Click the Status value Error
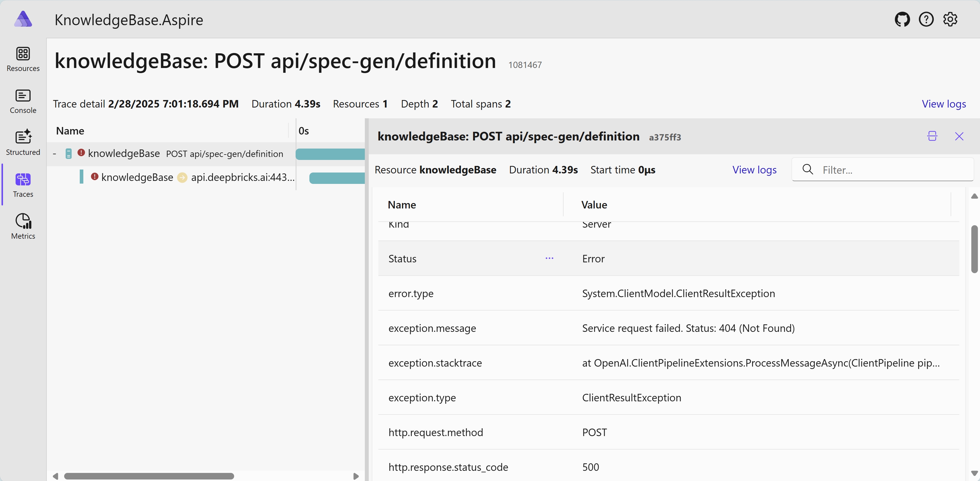The height and width of the screenshot is (481, 980). coord(593,259)
